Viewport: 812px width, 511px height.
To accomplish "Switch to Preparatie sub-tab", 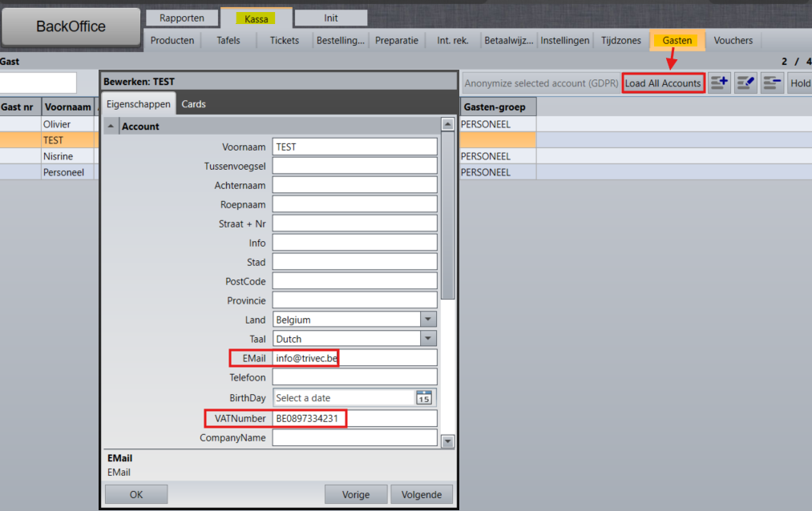I will click(397, 40).
